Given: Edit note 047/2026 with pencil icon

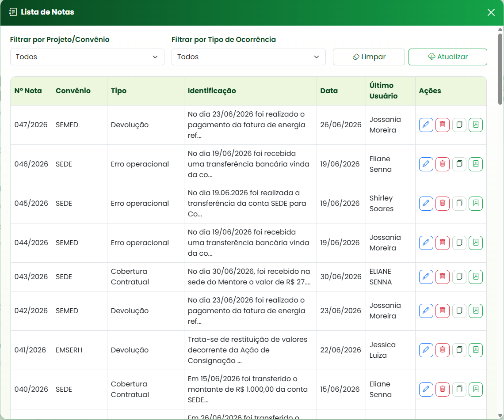Looking at the screenshot, I should tap(426, 125).
